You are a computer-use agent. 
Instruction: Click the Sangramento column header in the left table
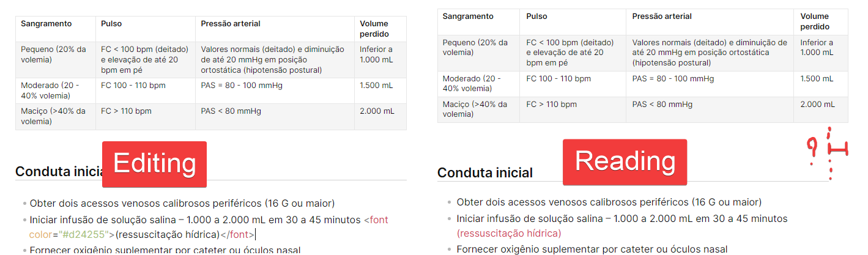[46, 24]
